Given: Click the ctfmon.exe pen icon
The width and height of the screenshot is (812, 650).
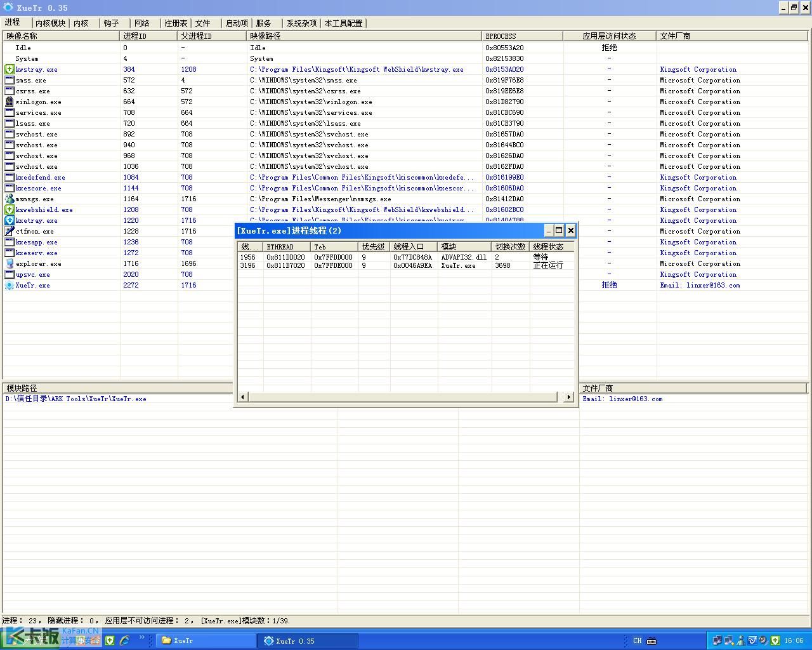Looking at the screenshot, I should (10, 231).
